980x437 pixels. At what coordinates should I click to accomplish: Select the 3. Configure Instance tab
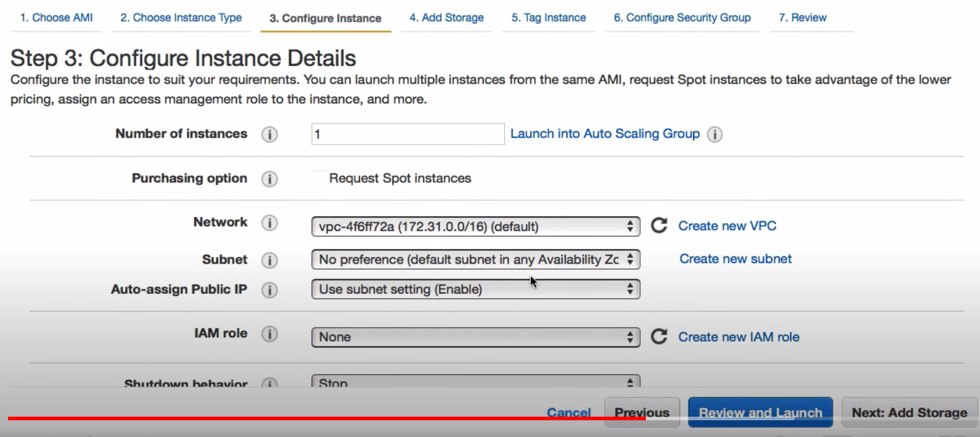click(x=325, y=18)
